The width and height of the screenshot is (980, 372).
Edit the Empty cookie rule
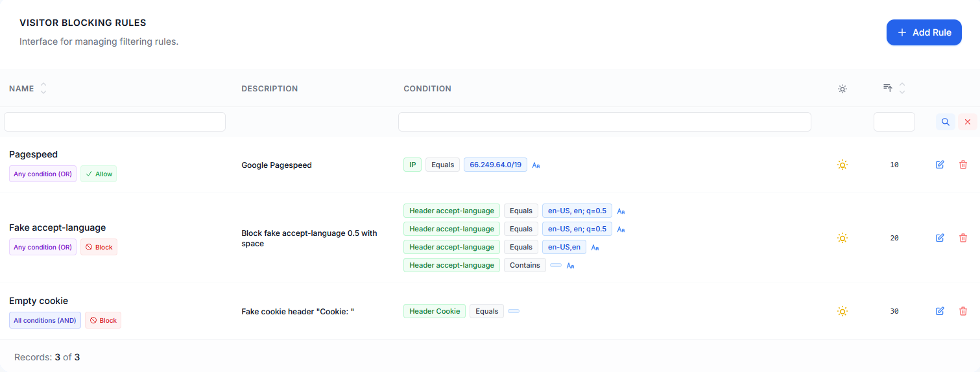(940, 311)
